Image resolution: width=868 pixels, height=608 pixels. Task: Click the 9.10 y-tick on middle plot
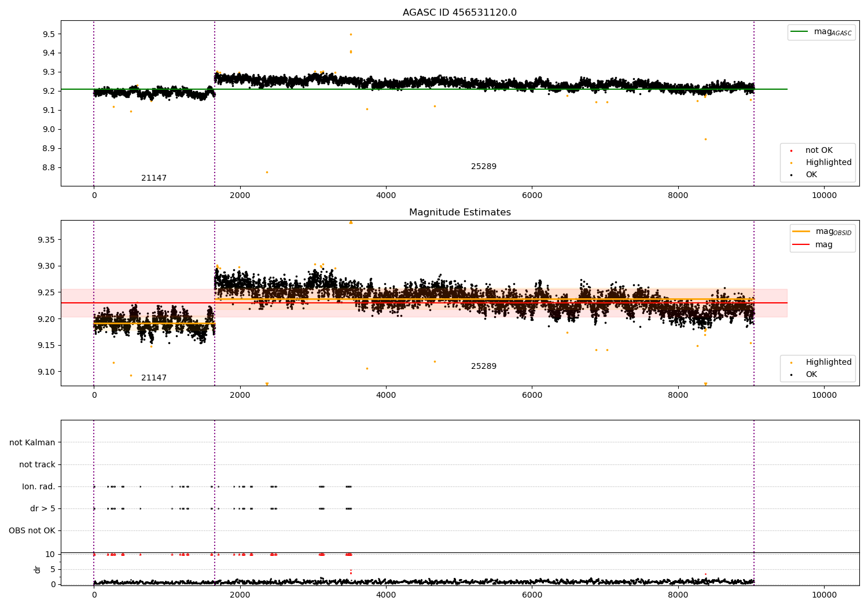tap(46, 372)
